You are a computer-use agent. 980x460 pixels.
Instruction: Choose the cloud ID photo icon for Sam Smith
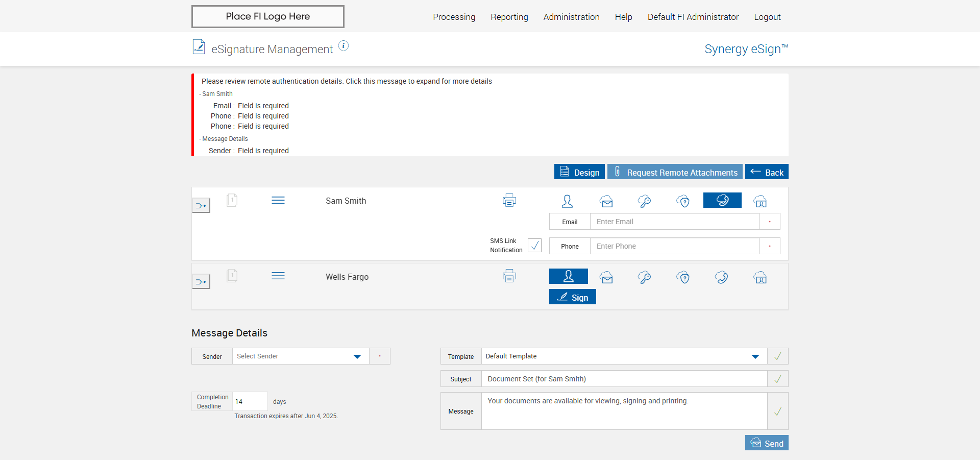pos(760,201)
